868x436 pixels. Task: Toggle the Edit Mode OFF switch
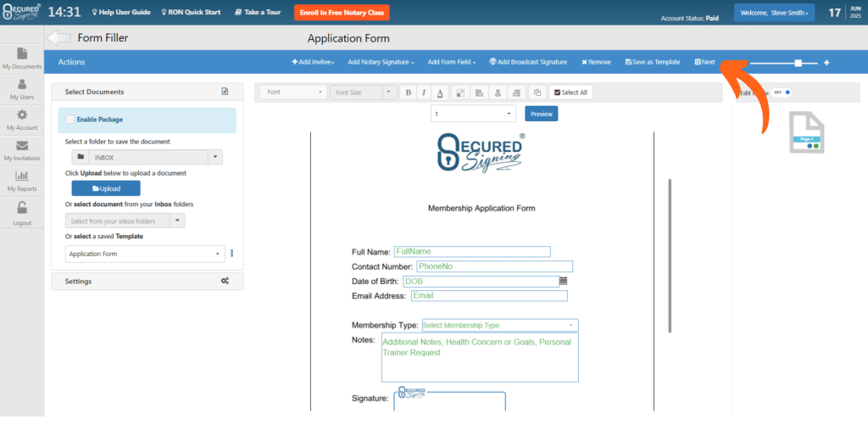point(782,92)
